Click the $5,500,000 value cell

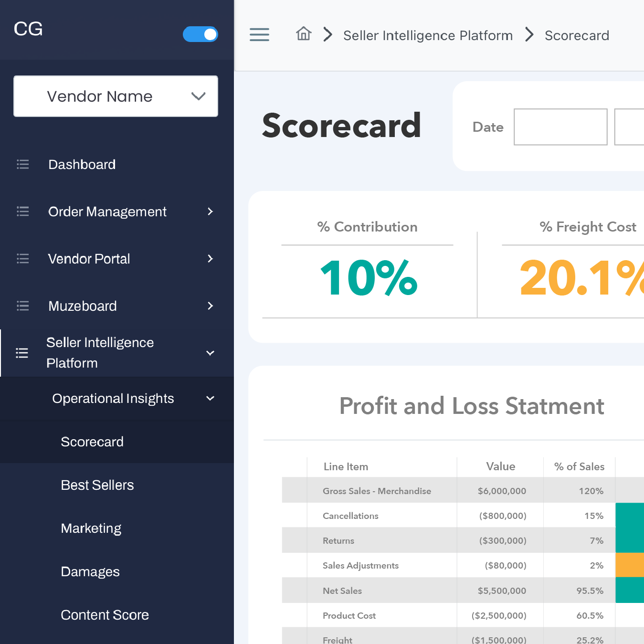click(x=502, y=591)
